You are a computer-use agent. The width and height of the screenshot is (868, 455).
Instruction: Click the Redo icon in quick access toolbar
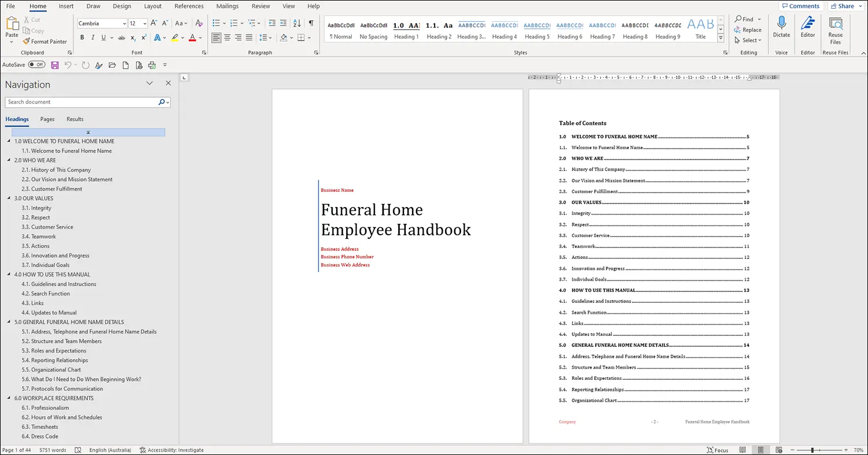86,65
